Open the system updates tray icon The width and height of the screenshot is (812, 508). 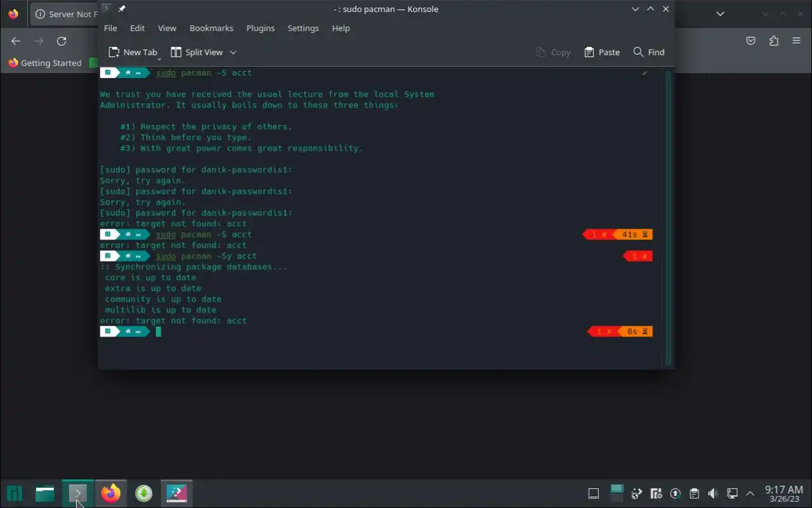point(676,493)
